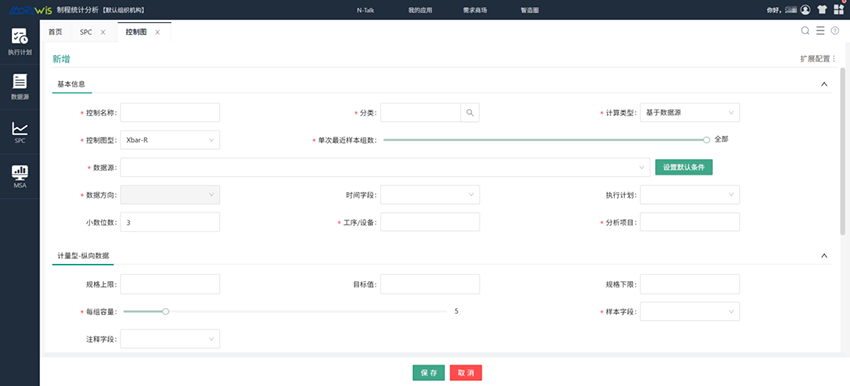Click the vertical scrollbar of the form
The height and width of the screenshot is (386, 850).
[x=842, y=152]
